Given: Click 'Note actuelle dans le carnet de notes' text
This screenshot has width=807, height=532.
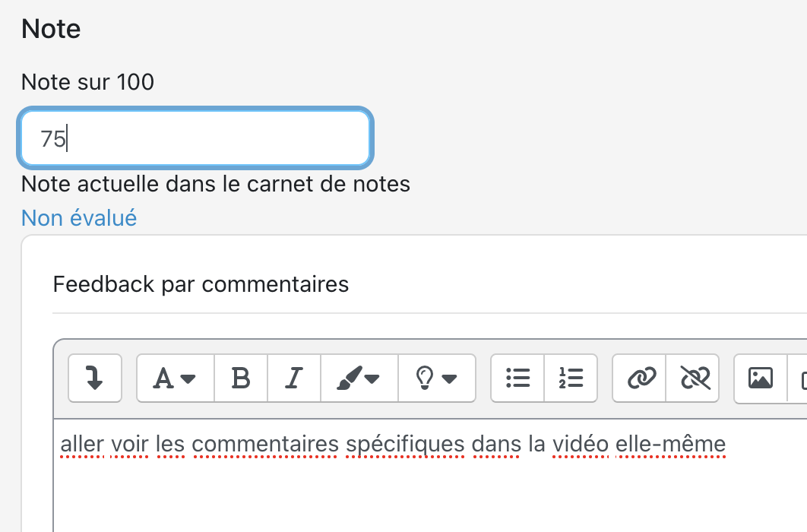Looking at the screenshot, I should 216,184.
